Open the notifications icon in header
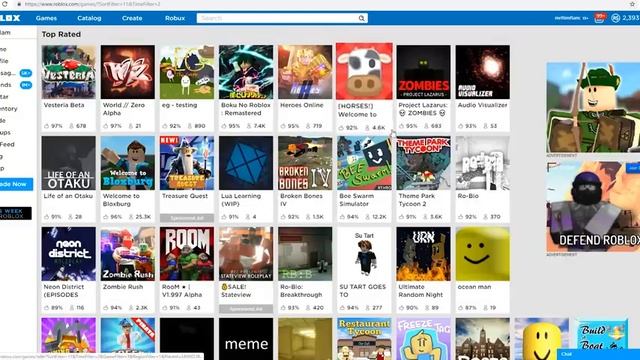Image resolution: width=640 pixels, height=360 pixels. [x=599, y=18]
